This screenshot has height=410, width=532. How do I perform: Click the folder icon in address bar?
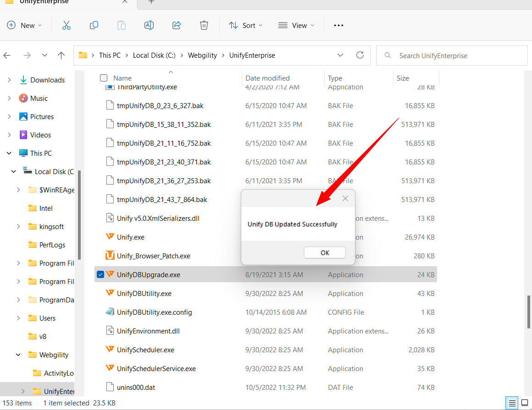[83, 55]
